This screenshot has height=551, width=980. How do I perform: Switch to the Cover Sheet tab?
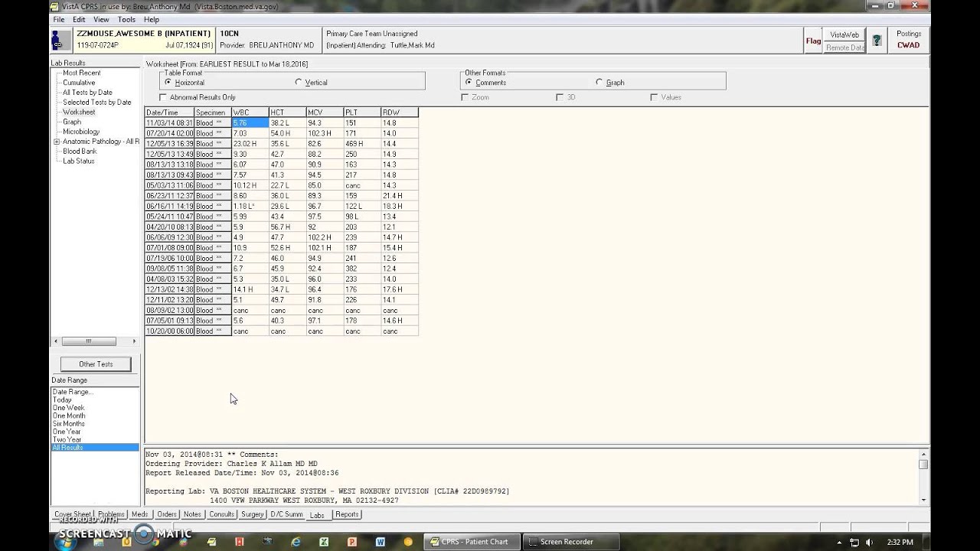tap(72, 514)
